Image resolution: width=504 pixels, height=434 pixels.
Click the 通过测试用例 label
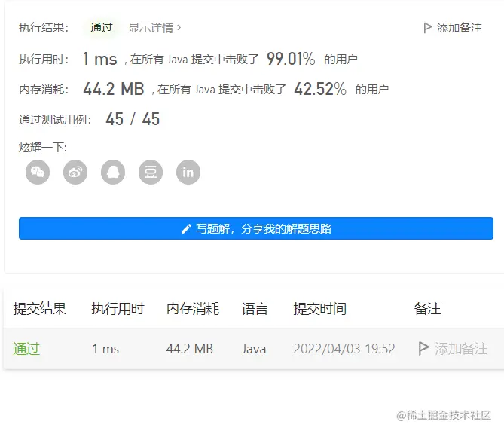55,120
